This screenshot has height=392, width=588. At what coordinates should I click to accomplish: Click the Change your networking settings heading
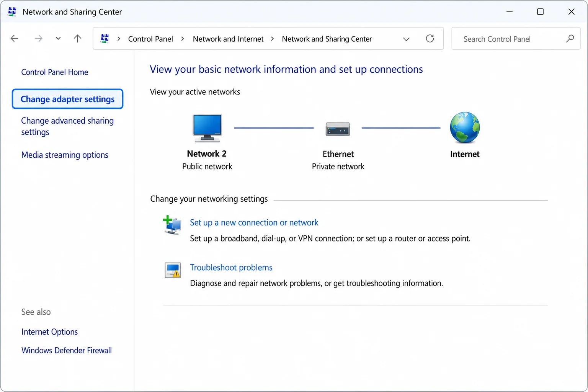[x=209, y=199]
